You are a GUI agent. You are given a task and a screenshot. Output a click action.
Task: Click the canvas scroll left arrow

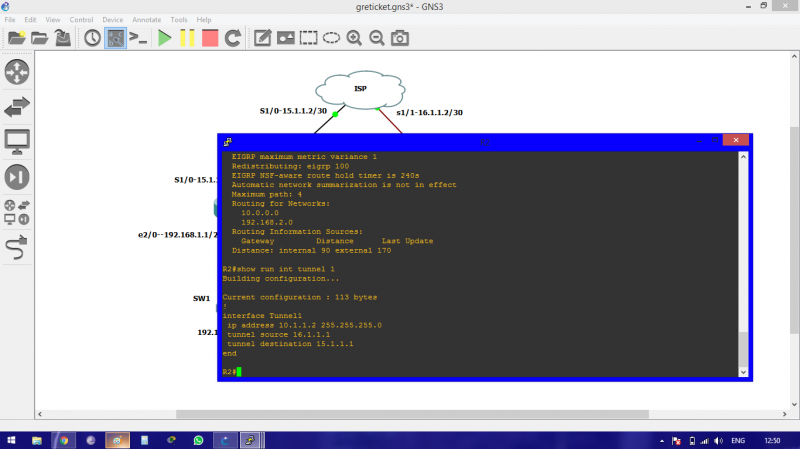[40, 414]
